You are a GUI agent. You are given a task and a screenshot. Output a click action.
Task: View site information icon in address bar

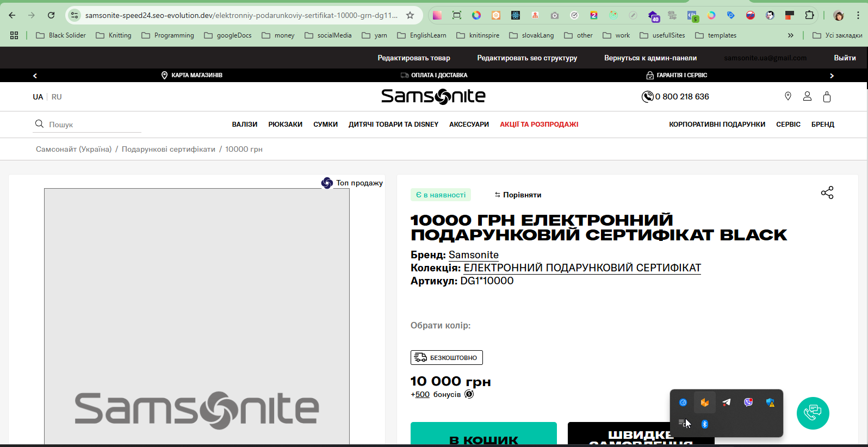(75, 15)
